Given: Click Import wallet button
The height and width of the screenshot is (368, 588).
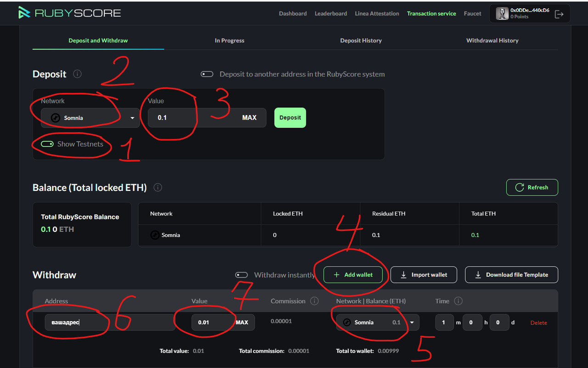Looking at the screenshot, I should tap(424, 275).
